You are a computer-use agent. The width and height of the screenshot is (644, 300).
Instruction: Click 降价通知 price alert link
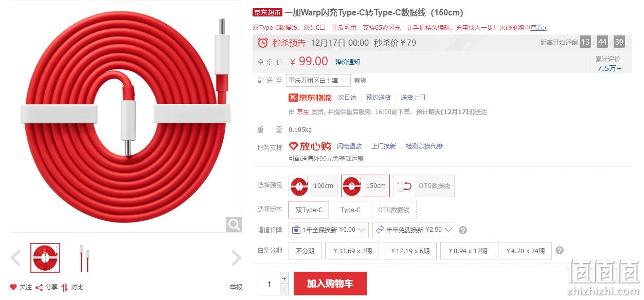[348, 62]
